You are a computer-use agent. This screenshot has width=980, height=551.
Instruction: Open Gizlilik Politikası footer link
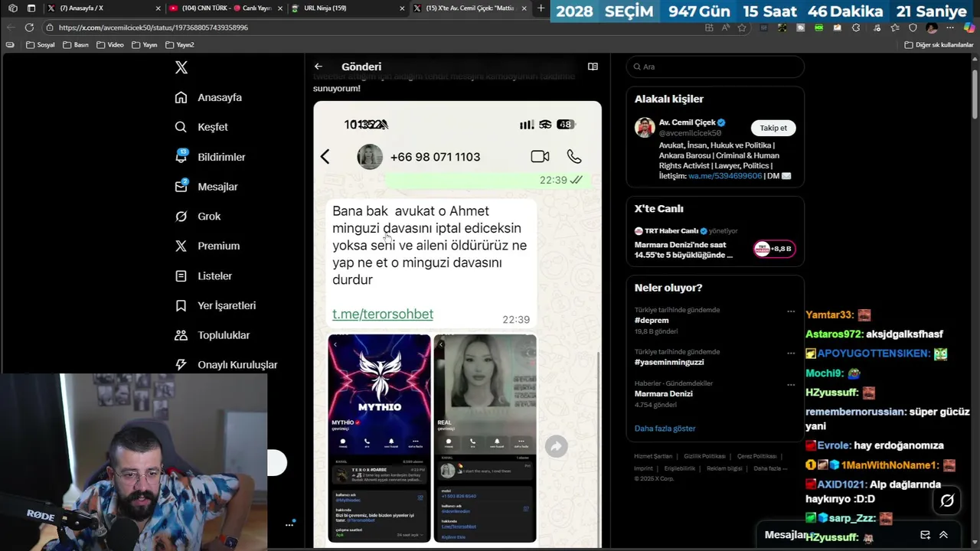point(704,456)
